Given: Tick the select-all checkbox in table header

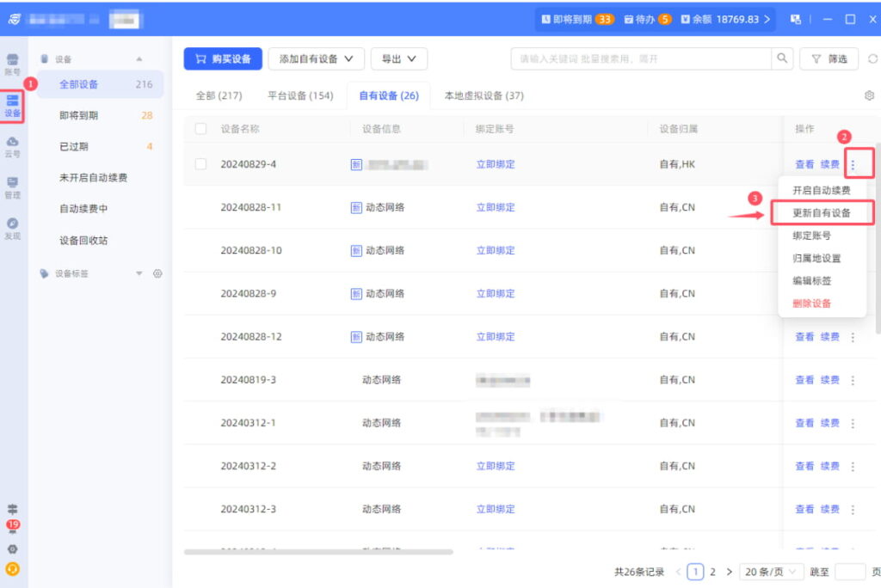Looking at the screenshot, I should pyautogui.click(x=200, y=129).
